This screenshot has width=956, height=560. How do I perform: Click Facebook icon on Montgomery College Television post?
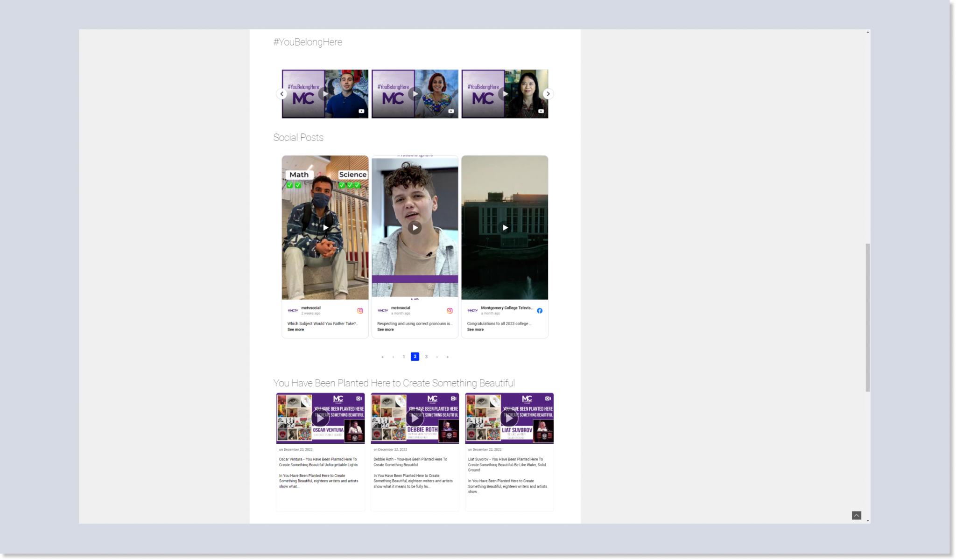[x=540, y=311]
